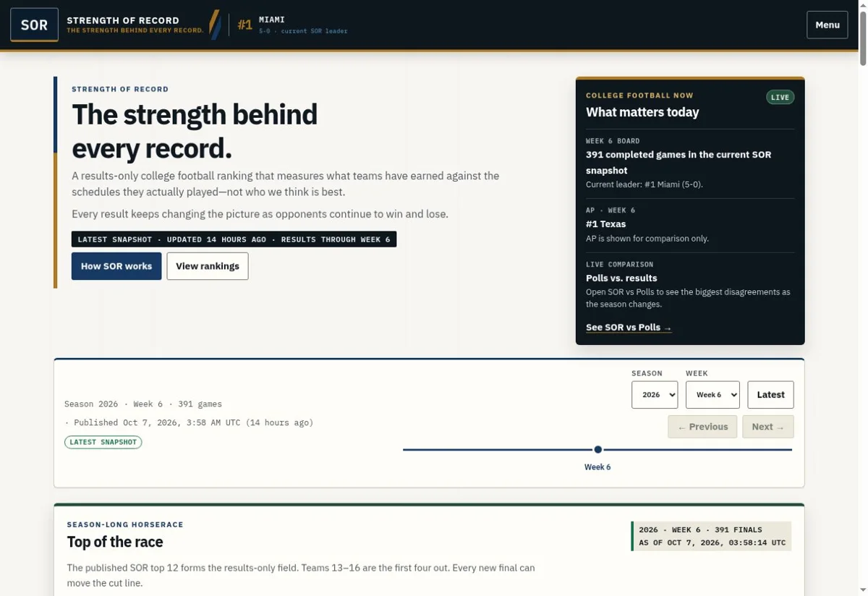
Task: Click the View rankings button
Action: pyautogui.click(x=208, y=266)
